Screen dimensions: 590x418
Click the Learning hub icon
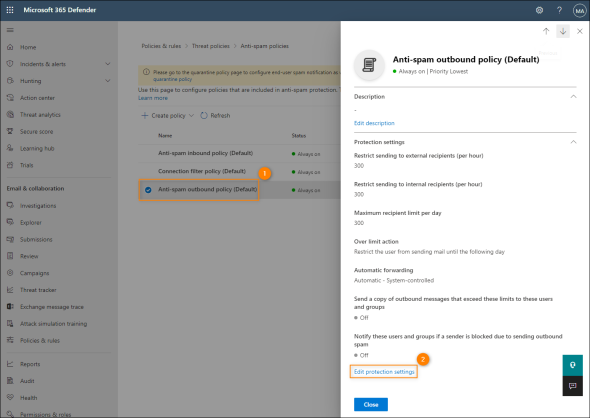click(x=10, y=148)
